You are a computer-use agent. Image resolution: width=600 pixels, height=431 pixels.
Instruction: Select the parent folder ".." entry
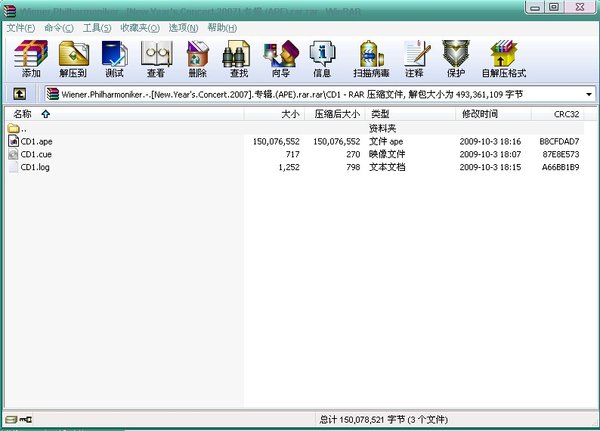pyautogui.click(x=17, y=128)
